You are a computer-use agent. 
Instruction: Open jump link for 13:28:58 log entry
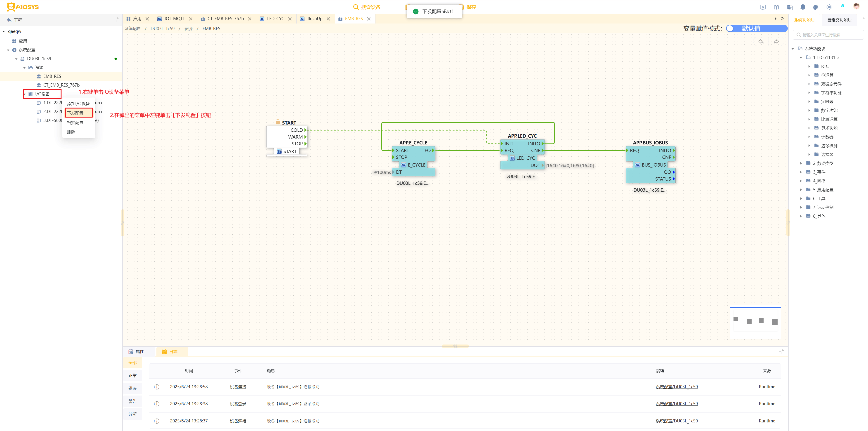tap(677, 387)
